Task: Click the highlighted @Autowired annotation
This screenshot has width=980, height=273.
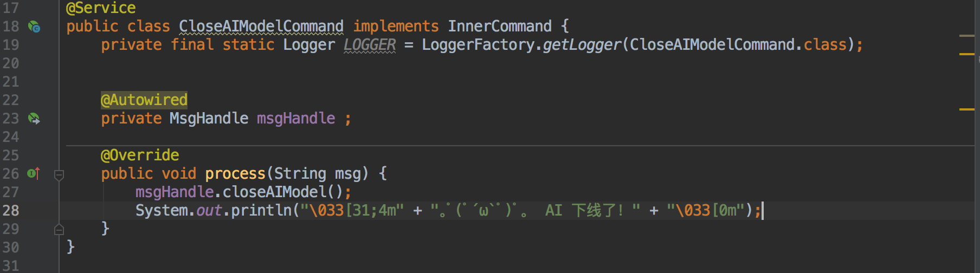Action: pos(144,100)
